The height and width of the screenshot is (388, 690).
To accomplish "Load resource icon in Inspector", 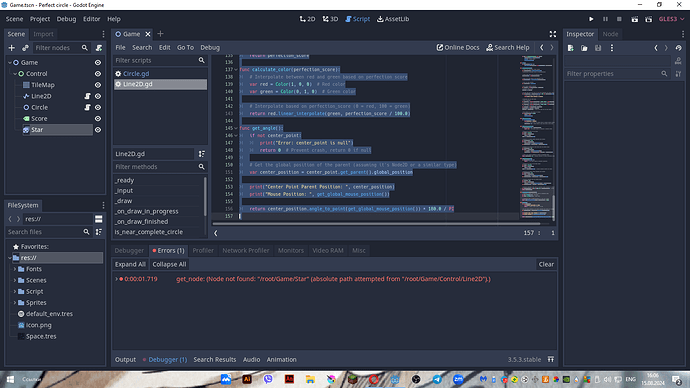I will coord(584,48).
